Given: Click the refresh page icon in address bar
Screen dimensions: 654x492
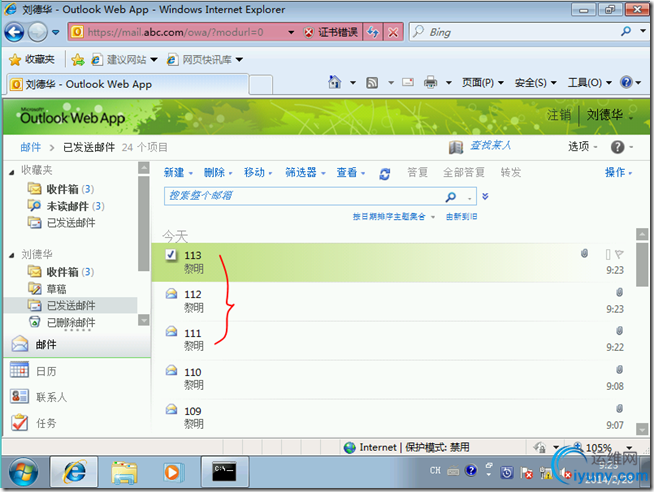Looking at the screenshot, I should click(373, 32).
